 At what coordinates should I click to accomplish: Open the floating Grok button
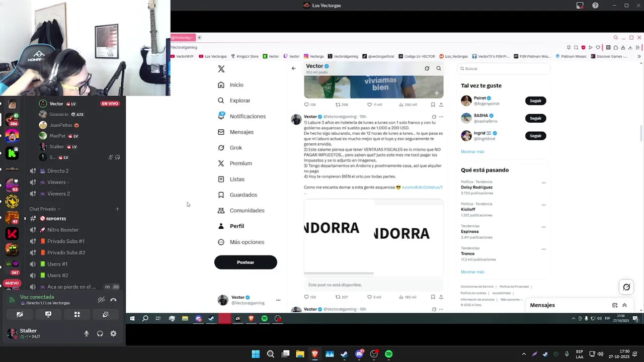pyautogui.click(x=626, y=287)
